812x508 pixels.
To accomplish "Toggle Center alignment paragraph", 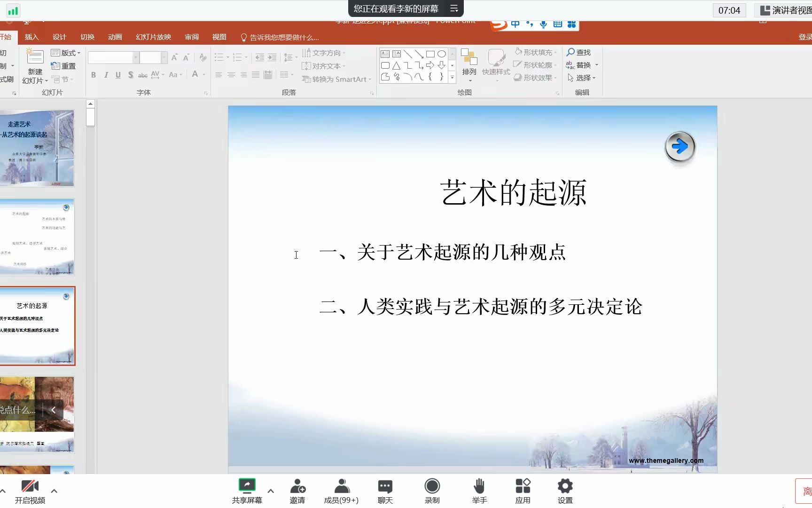I will coord(231,75).
